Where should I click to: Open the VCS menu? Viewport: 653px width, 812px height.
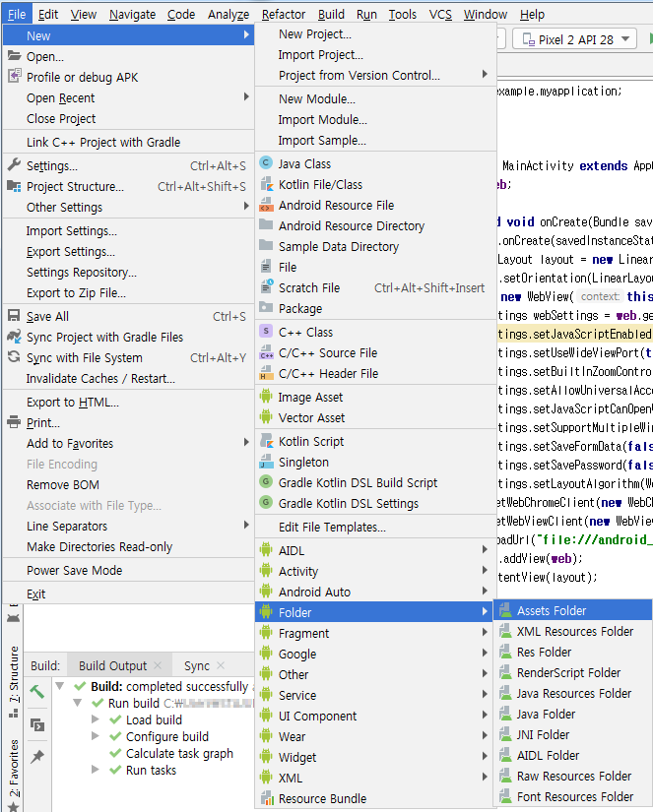[440, 14]
